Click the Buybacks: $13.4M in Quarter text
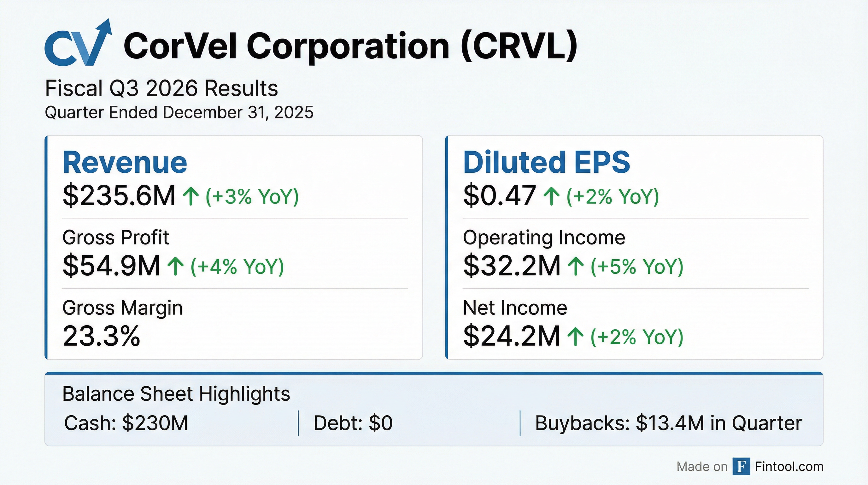The height and width of the screenshot is (485, 868). pyautogui.click(x=668, y=423)
